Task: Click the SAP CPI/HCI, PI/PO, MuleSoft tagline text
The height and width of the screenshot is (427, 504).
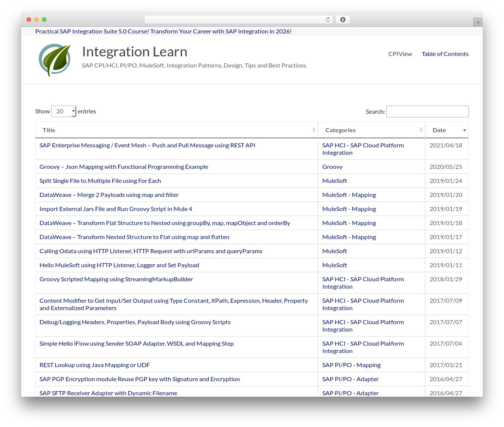Action: pos(195,65)
